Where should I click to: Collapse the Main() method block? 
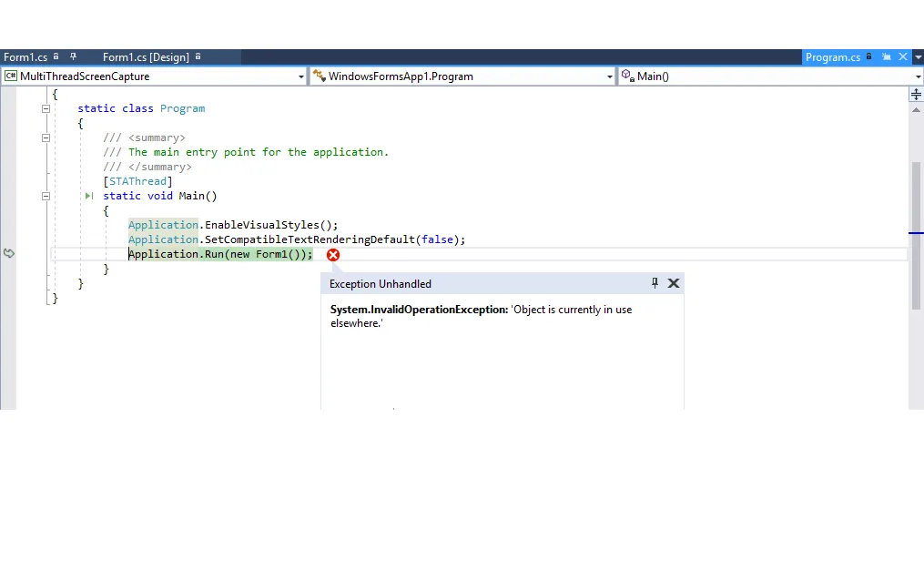[x=46, y=197]
